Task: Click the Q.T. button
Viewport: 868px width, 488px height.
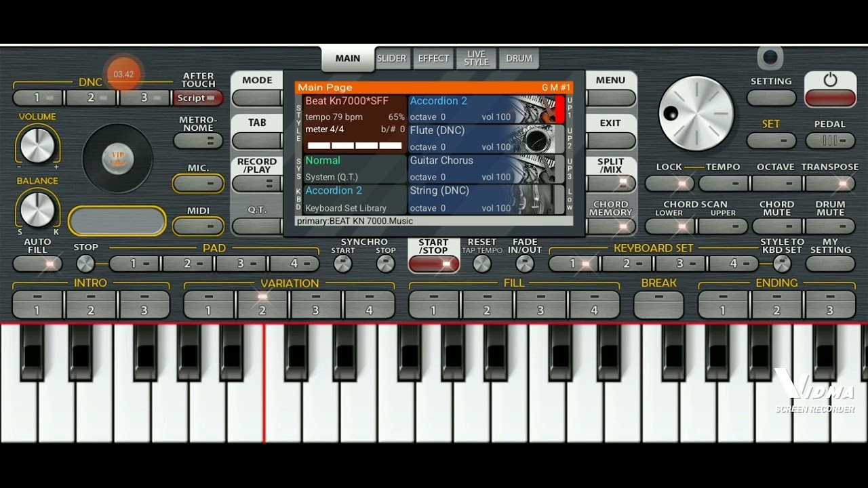Action: tap(257, 226)
